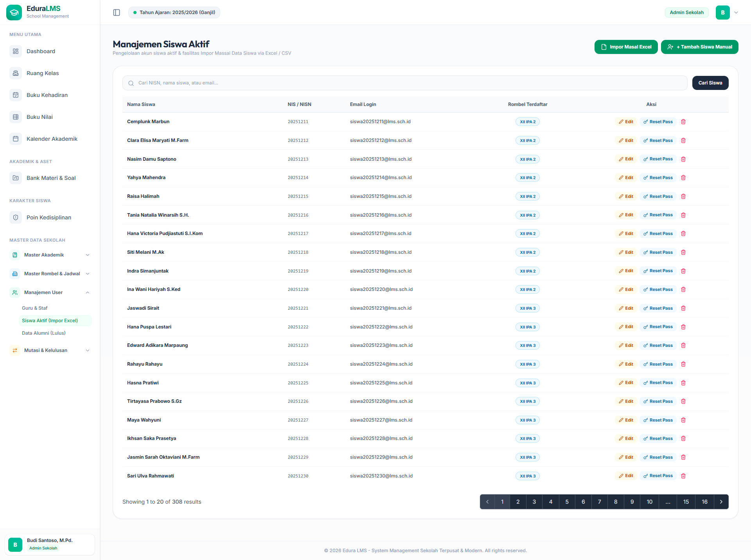This screenshot has height=560, width=751.
Task: Click the Cari Siswa button
Action: pyautogui.click(x=710, y=83)
